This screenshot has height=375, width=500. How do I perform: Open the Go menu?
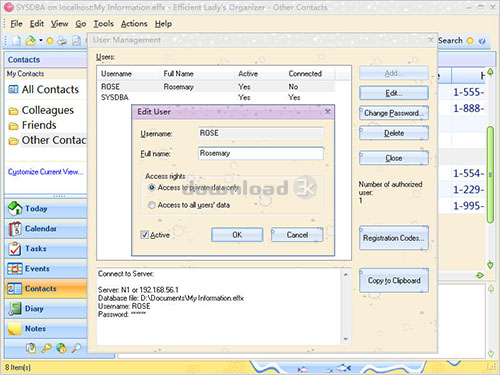click(x=81, y=24)
